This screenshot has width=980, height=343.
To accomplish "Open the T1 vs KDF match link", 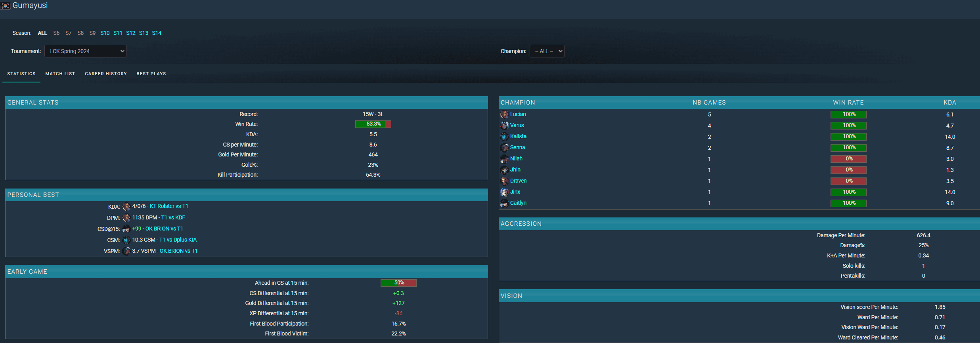I will click(173, 217).
